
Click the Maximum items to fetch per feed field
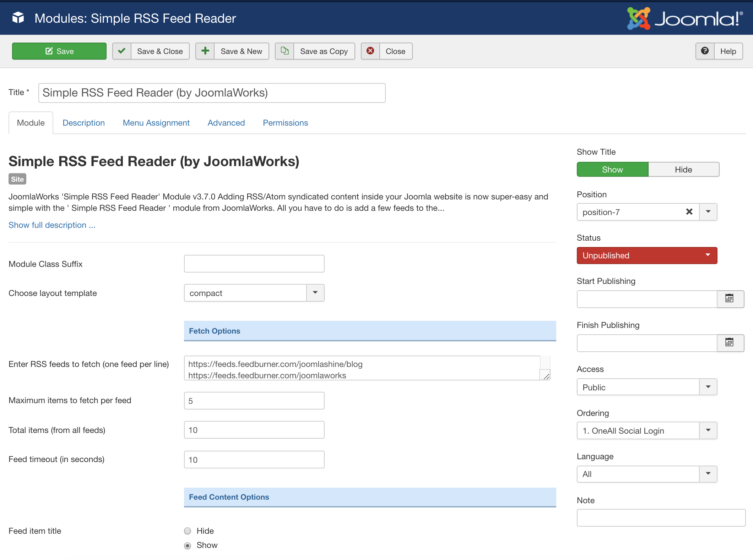tap(254, 401)
